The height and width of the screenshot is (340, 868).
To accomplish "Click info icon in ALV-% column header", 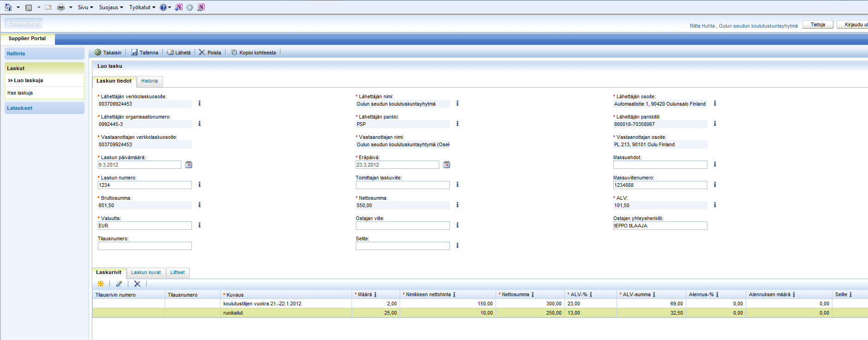I will click(591, 294).
